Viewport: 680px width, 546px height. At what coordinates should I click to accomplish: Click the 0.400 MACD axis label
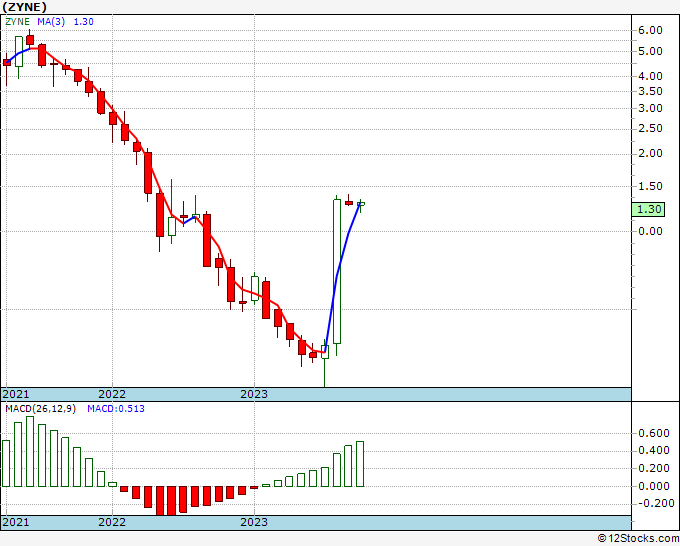[x=654, y=451]
